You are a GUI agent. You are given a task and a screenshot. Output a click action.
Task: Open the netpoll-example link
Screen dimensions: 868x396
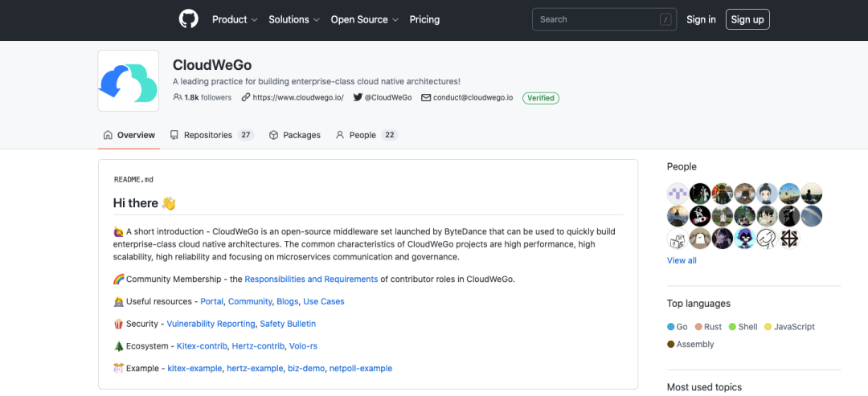click(x=360, y=369)
